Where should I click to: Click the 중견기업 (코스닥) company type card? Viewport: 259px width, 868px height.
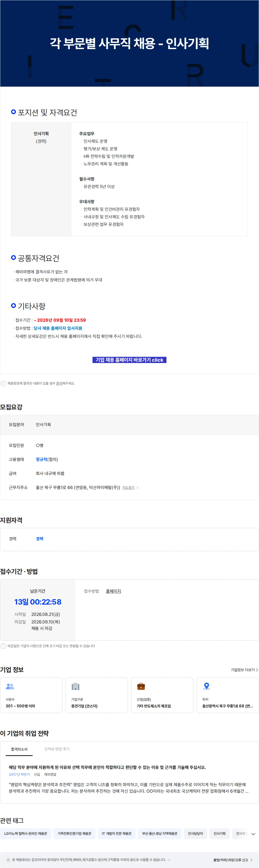point(97,695)
